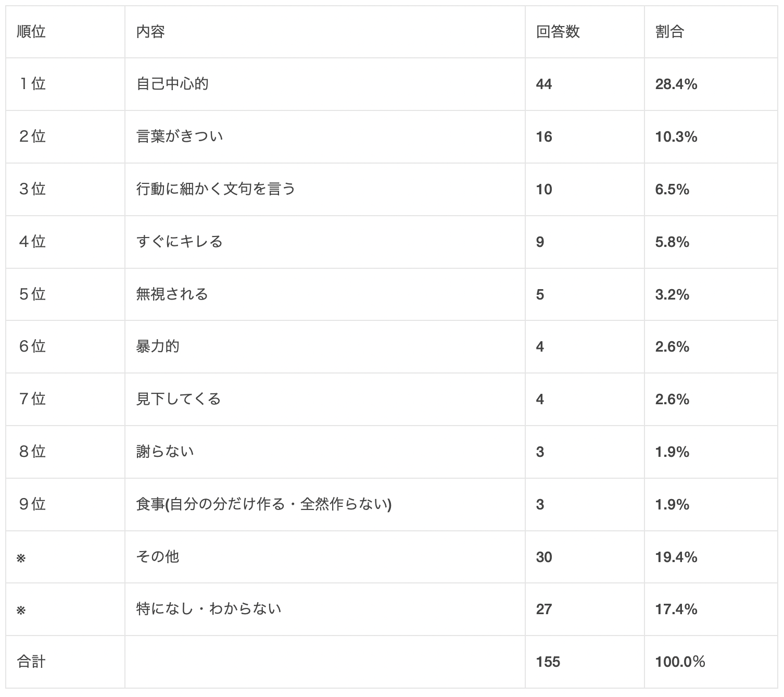This screenshot has width=784, height=697.
Task: Click the total count 155
Action: coord(548,662)
